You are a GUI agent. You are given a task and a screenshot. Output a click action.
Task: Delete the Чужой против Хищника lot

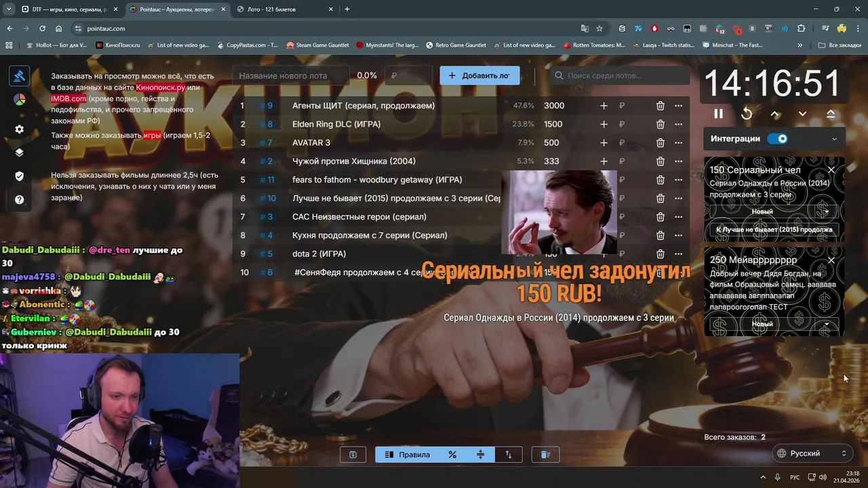pos(660,161)
